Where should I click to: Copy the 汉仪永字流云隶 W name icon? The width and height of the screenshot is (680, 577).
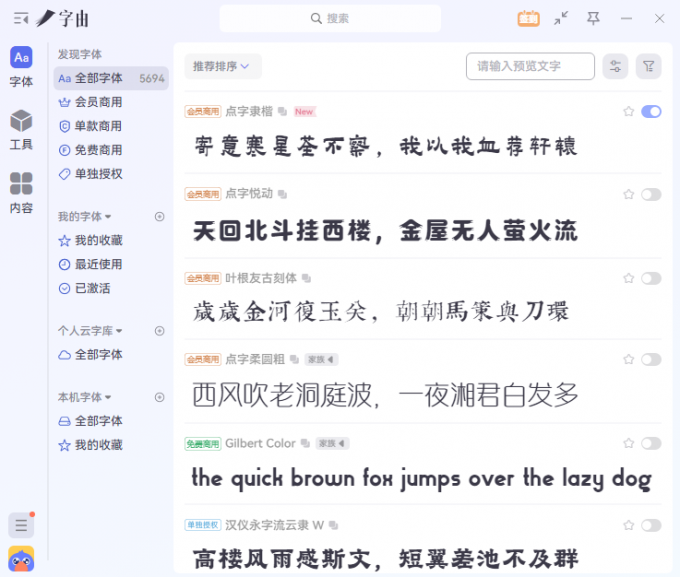[333, 525]
